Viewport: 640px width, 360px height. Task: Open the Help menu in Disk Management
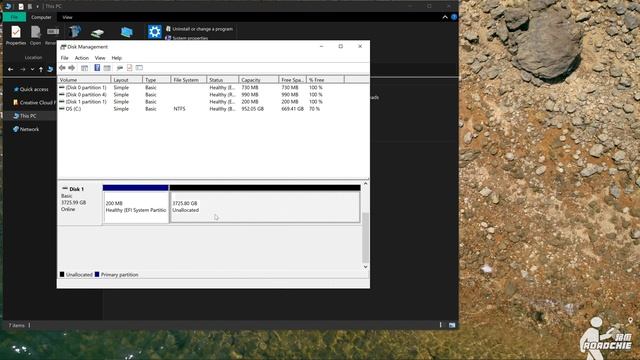click(x=117, y=58)
